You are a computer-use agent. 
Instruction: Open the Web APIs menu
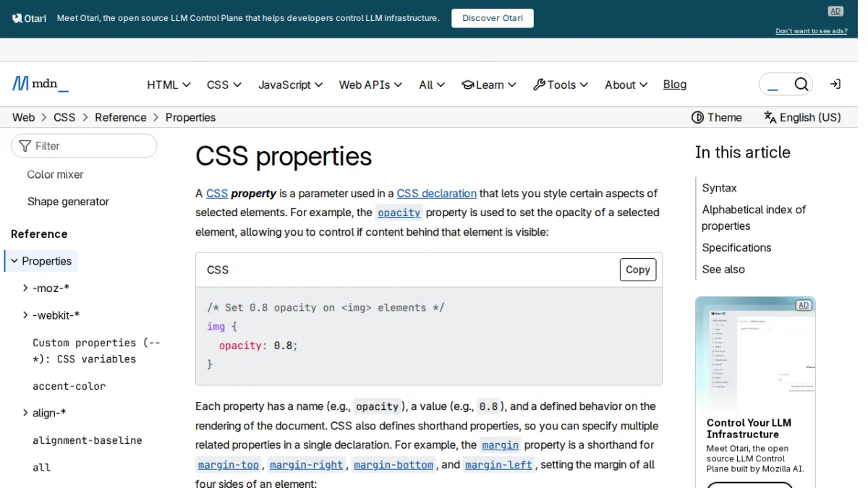370,85
